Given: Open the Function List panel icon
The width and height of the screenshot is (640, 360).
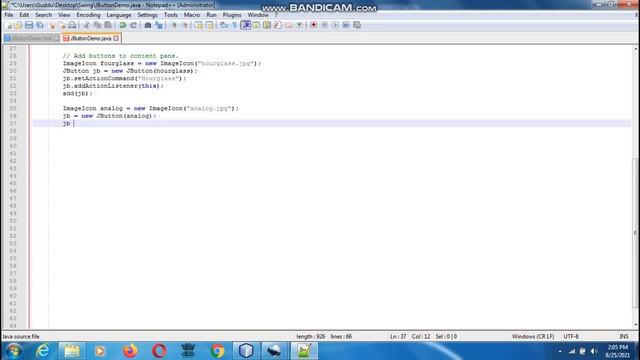Looking at the screenshot, I should click(x=278, y=25).
